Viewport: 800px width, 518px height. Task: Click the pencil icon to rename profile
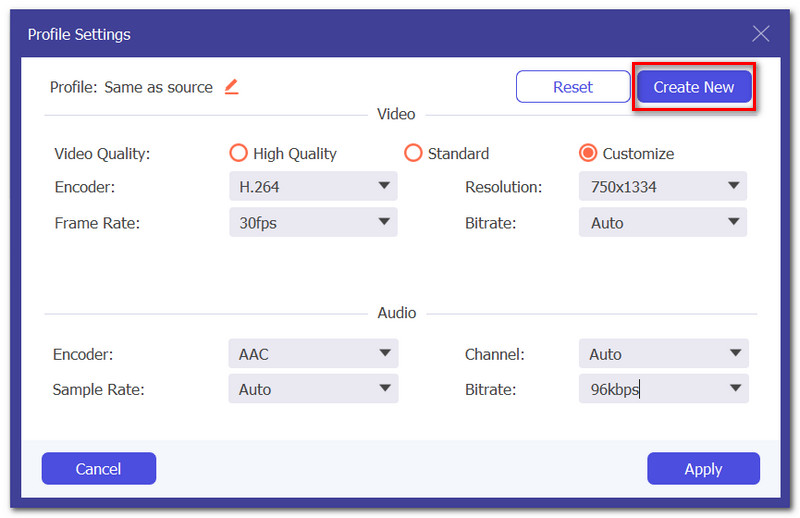point(232,87)
